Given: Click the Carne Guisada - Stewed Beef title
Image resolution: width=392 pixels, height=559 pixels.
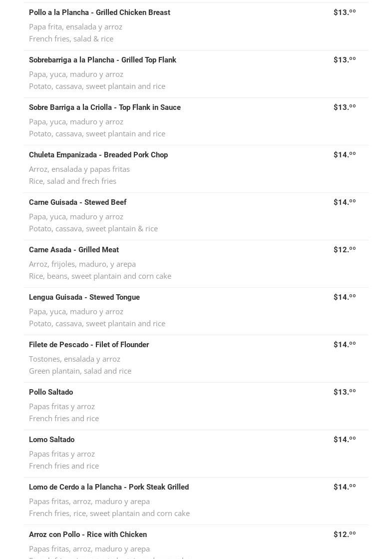Looking at the screenshot, I should tap(77, 202).
